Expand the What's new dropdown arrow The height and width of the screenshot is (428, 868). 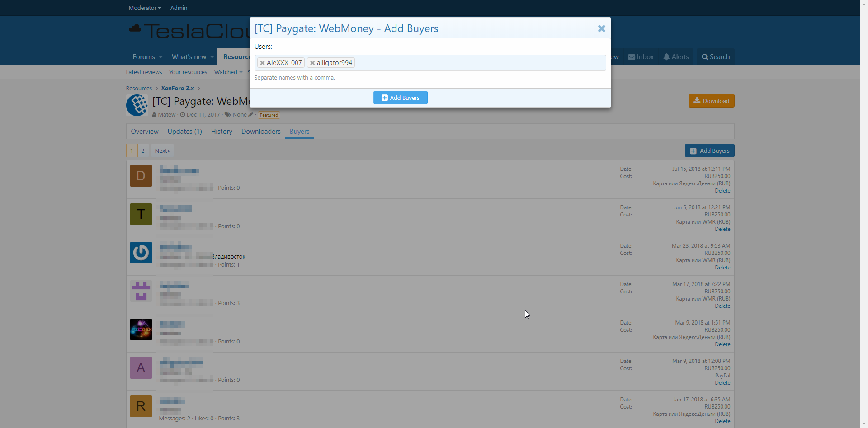pyautogui.click(x=212, y=57)
